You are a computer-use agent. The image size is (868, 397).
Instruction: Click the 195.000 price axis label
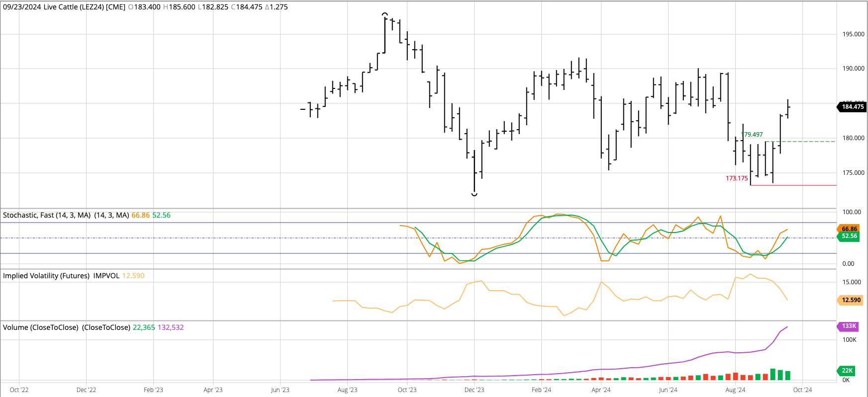click(853, 34)
